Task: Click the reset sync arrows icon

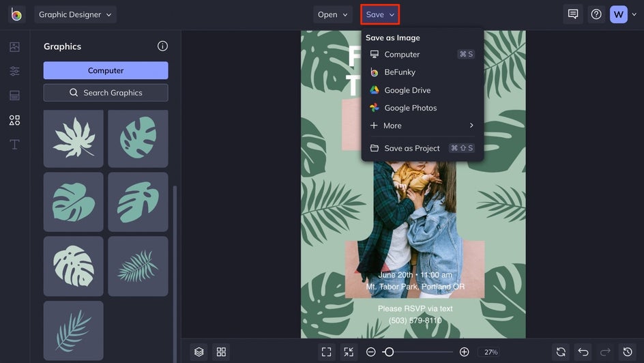Action: (561, 352)
